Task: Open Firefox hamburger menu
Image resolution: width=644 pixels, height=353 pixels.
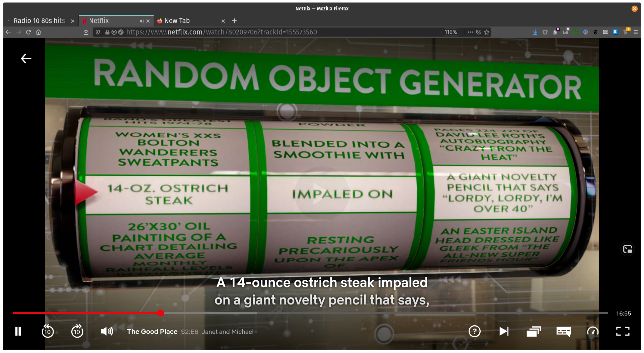Action: pyautogui.click(x=636, y=32)
